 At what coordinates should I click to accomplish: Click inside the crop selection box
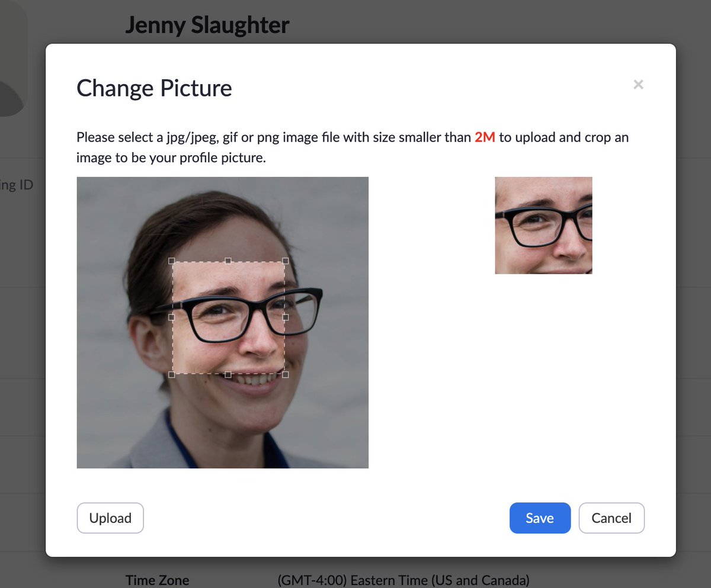(228, 317)
